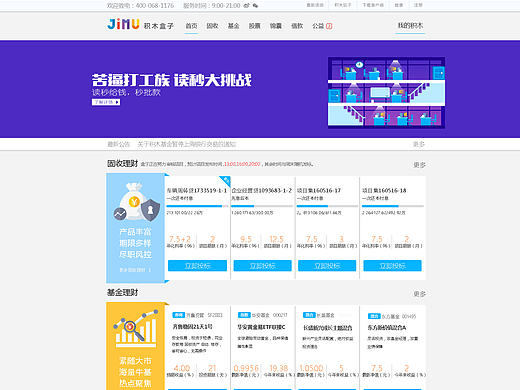Click the 1.0500 net value figure
The width and height of the screenshot is (520, 390).
pyautogui.click(x=311, y=368)
